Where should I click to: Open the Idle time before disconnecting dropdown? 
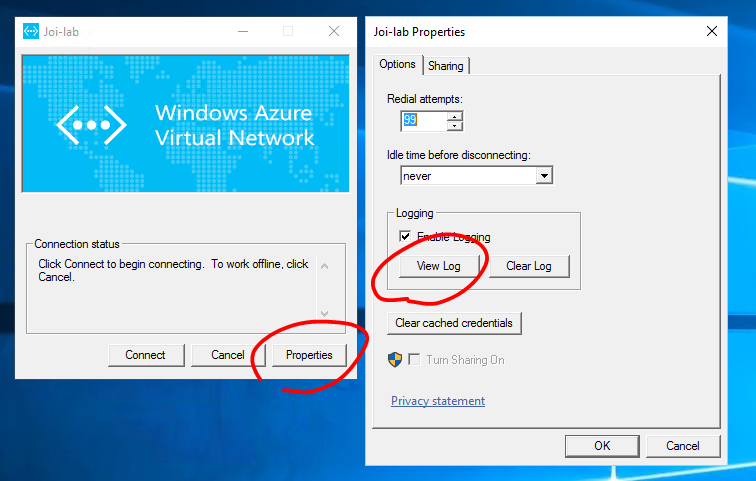[544, 176]
